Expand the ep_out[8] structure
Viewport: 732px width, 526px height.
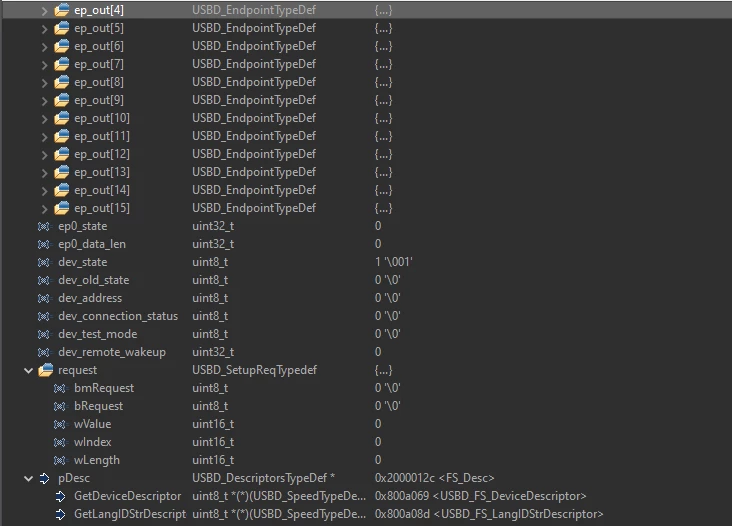44,83
